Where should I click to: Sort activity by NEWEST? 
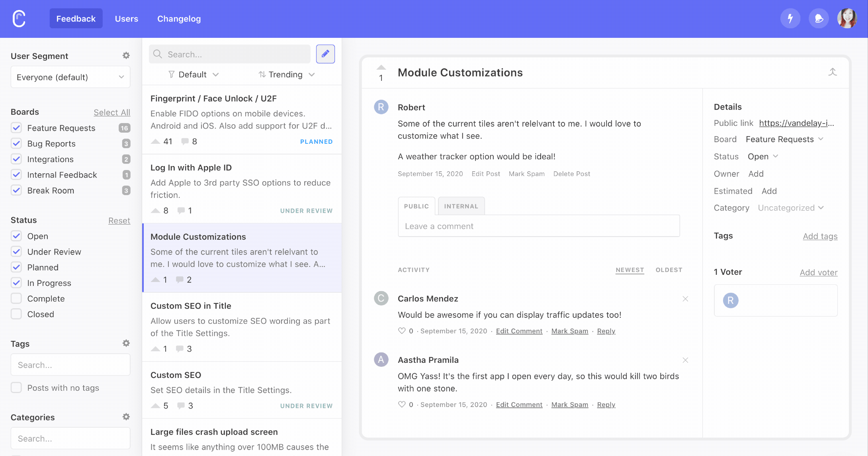(x=630, y=270)
